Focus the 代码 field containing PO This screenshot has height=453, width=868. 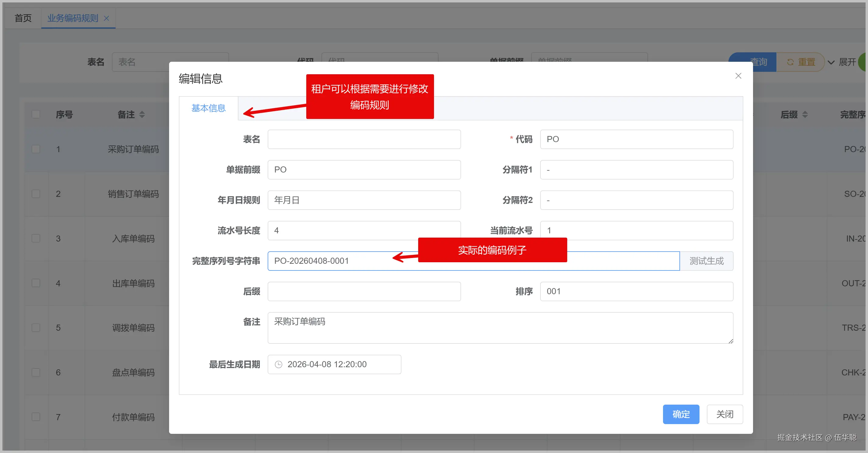coord(637,139)
